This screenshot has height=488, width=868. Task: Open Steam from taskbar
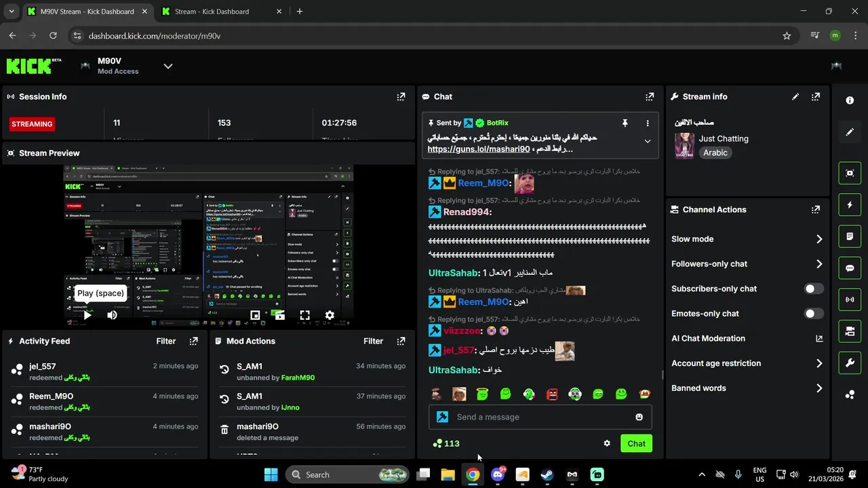point(547,474)
